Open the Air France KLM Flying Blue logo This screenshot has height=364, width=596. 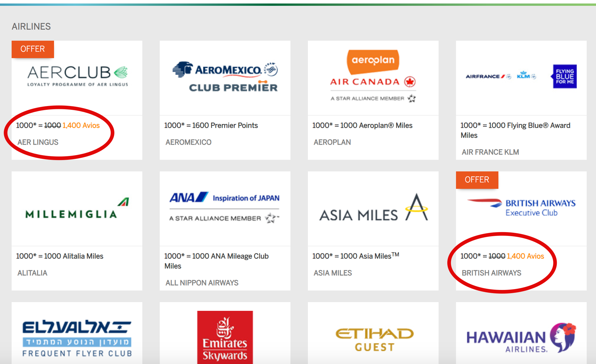click(x=521, y=76)
